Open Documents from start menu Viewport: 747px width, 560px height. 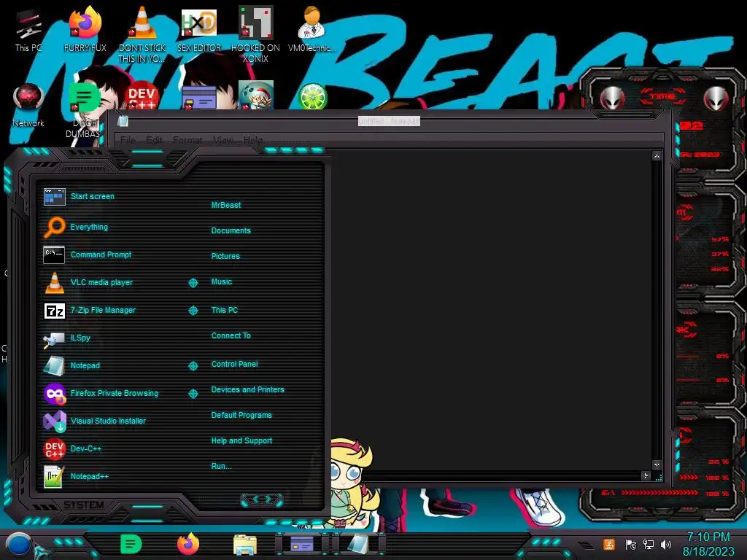coord(231,230)
